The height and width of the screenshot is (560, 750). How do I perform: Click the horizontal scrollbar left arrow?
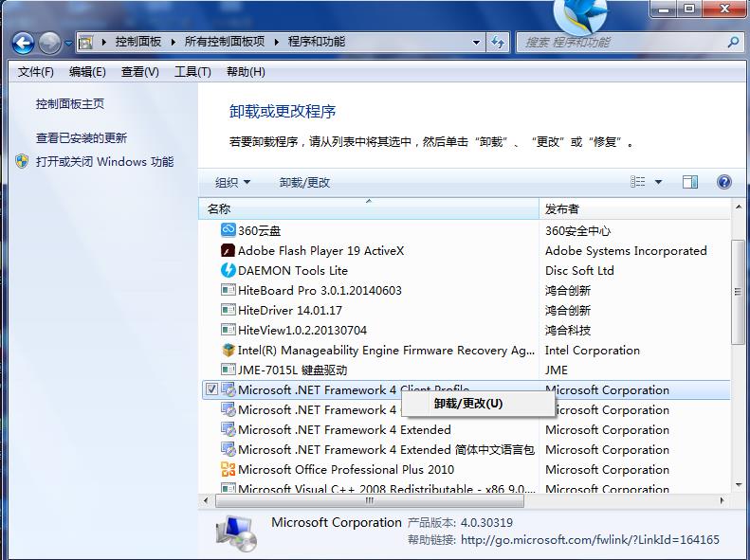(206, 500)
